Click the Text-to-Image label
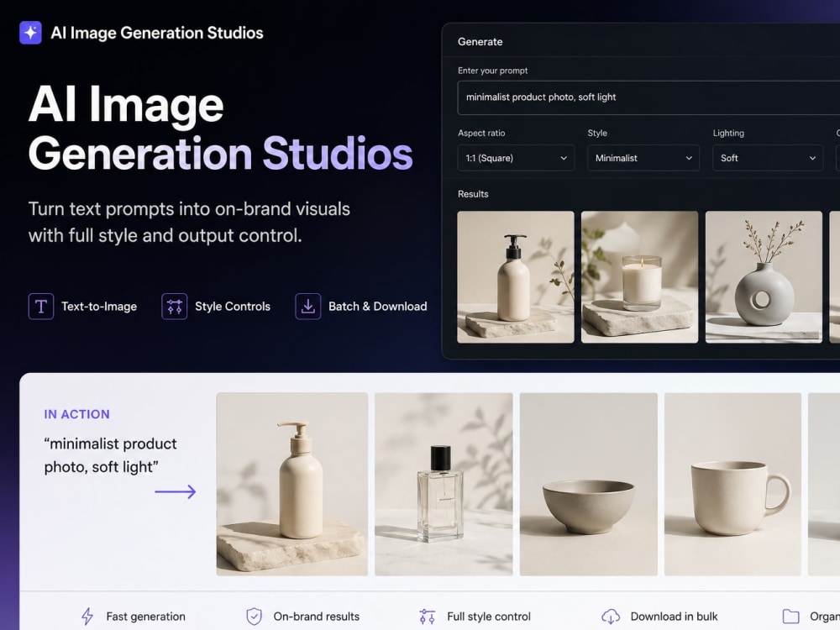Image resolution: width=840 pixels, height=630 pixels. tap(99, 307)
